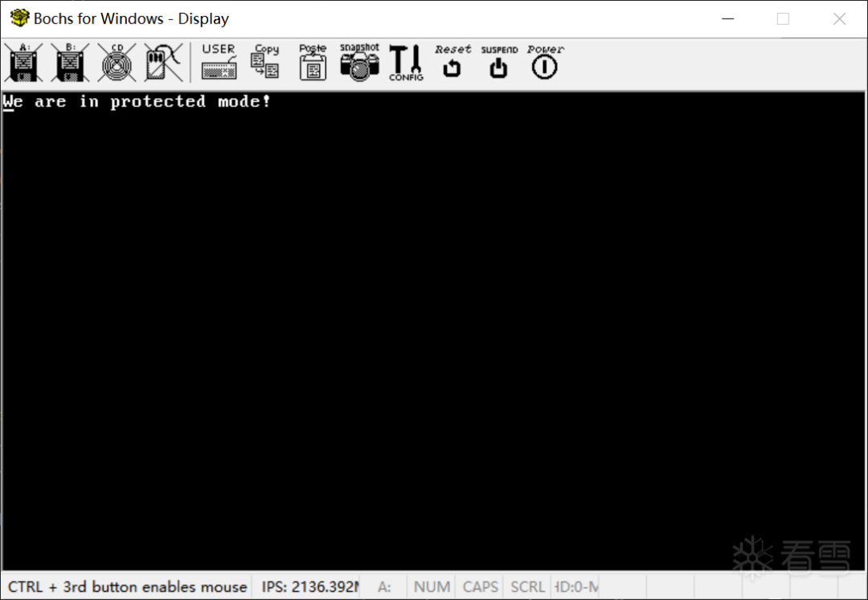Click the floppy drive A: icon
The image size is (868, 600).
tap(23, 63)
